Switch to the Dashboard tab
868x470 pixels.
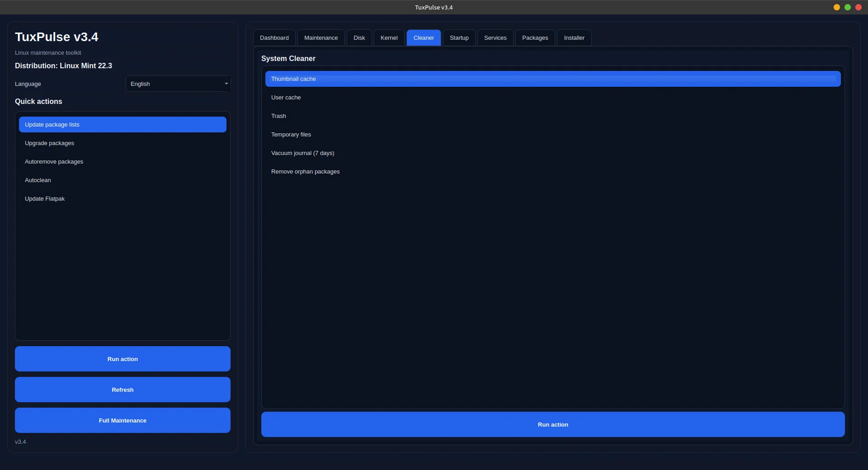[x=274, y=38]
